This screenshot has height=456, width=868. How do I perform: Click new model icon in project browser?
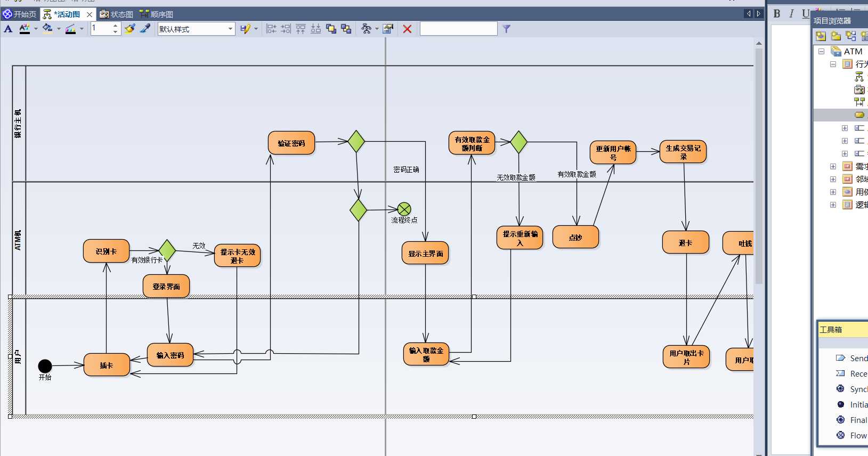(x=821, y=36)
